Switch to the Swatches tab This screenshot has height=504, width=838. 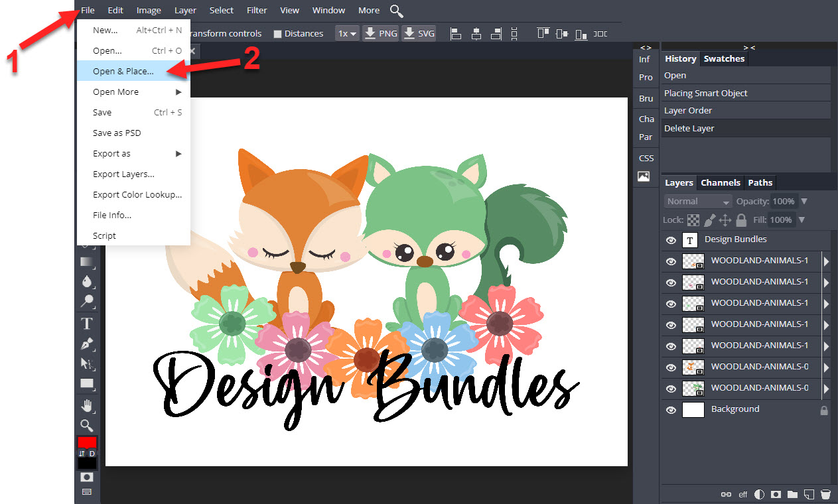click(x=724, y=59)
